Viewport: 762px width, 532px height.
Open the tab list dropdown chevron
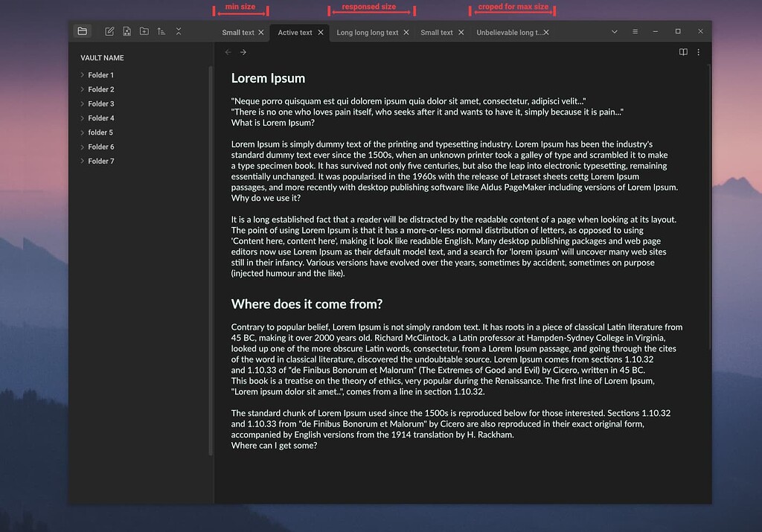point(614,31)
